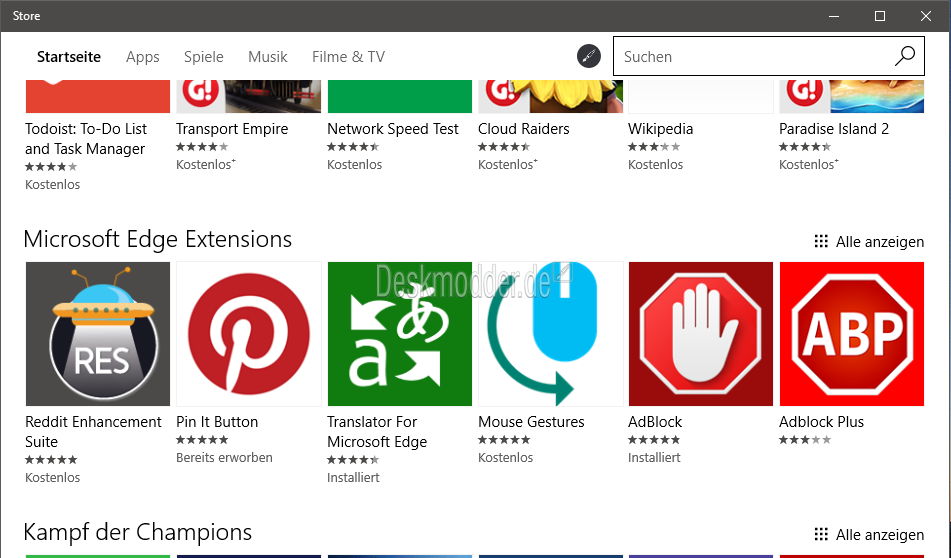Open the AdBlock hand stop-sign icon
Image resolution: width=951 pixels, height=558 pixels.
(701, 334)
